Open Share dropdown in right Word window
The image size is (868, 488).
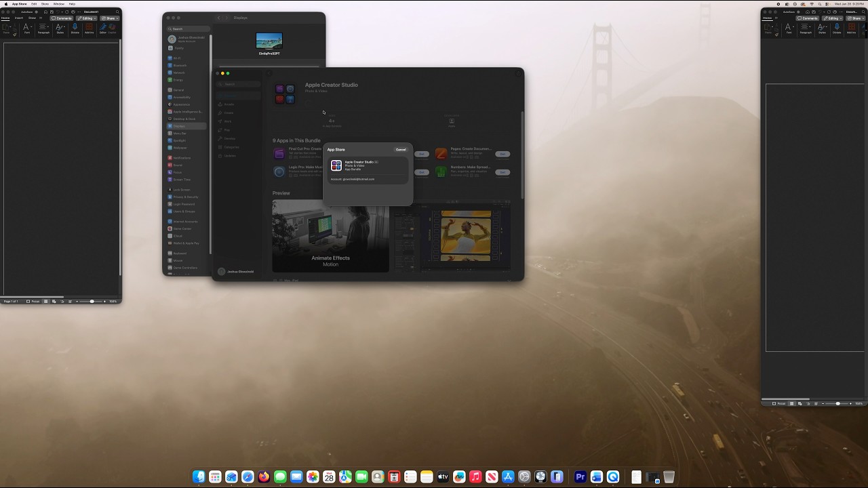pos(856,18)
